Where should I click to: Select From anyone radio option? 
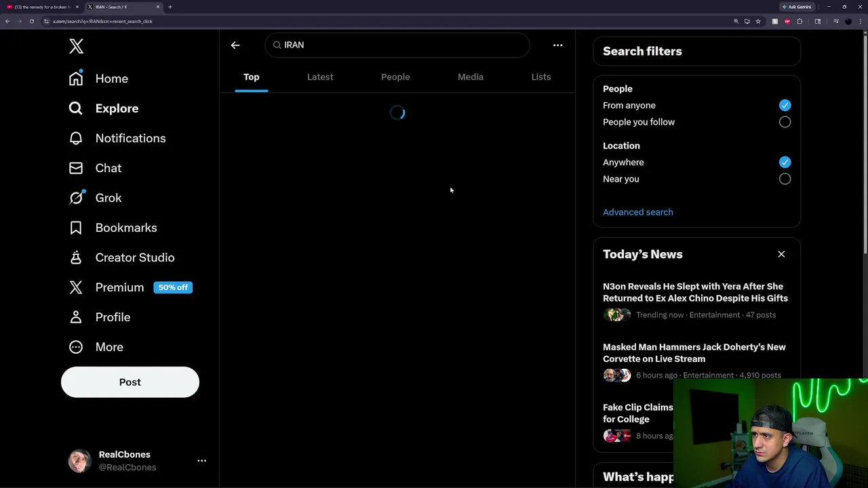point(785,105)
